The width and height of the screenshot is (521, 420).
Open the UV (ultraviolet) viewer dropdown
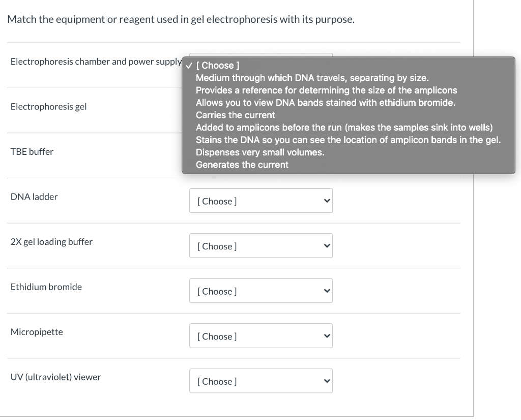pos(261,381)
